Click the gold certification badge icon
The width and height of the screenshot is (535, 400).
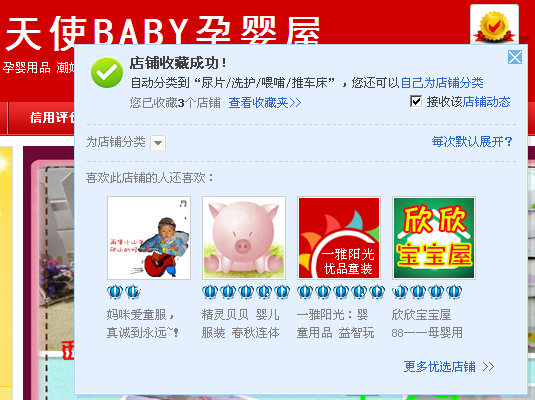tap(494, 26)
